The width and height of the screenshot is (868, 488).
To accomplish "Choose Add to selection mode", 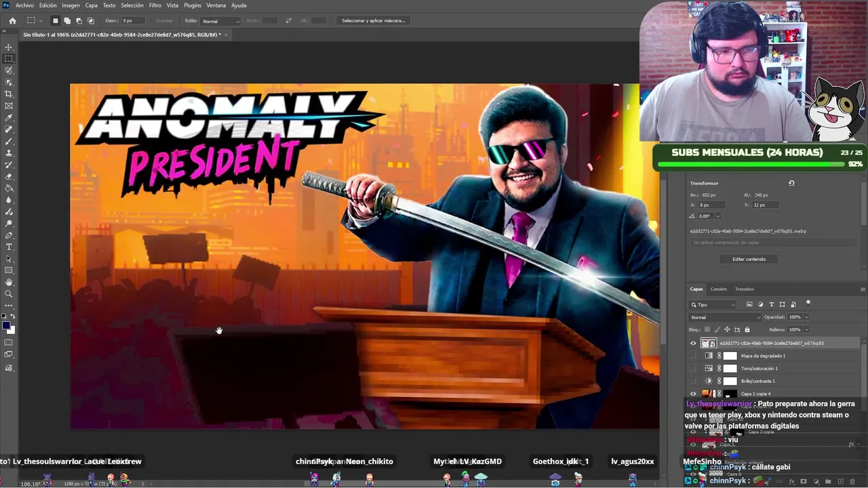I will (67, 21).
